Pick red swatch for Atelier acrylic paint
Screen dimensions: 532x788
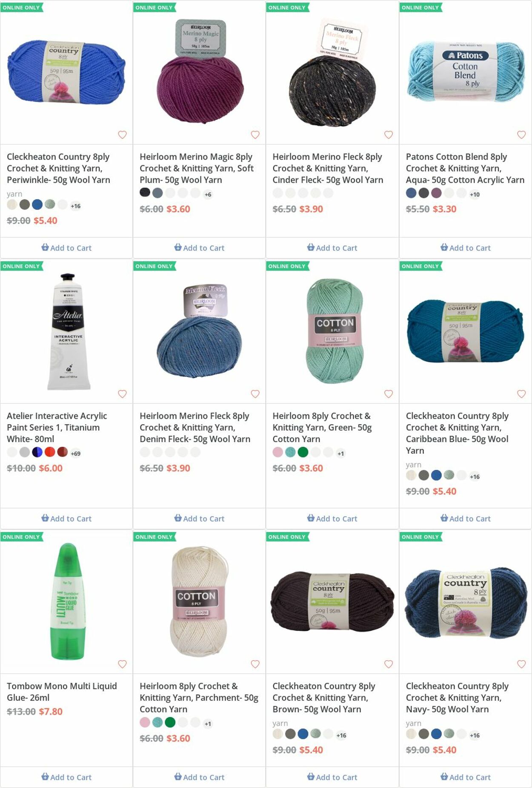tap(50, 452)
